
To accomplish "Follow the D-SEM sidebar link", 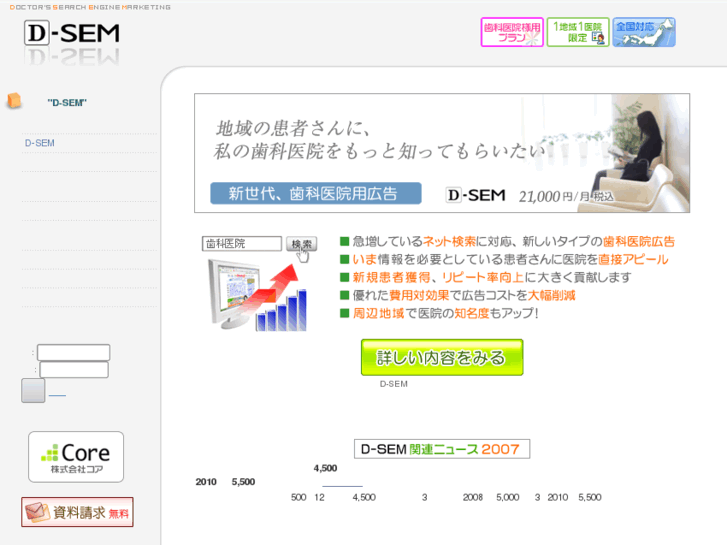I will [x=39, y=143].
